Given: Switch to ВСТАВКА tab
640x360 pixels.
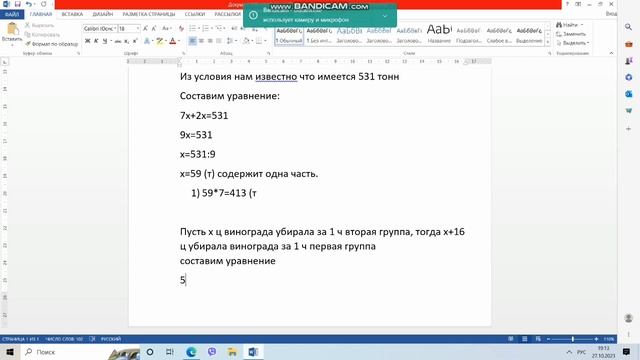Looking at the screenshot, I should [x=72, y=14].
